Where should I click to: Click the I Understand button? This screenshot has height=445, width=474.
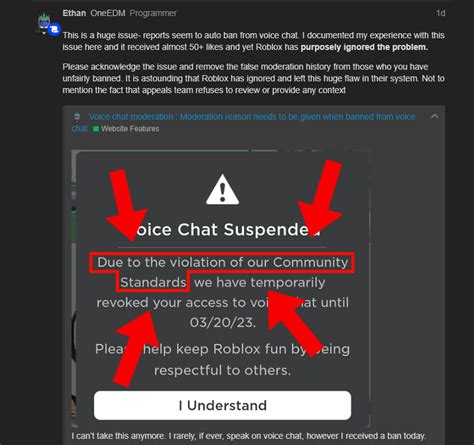[x=222, y=405]
